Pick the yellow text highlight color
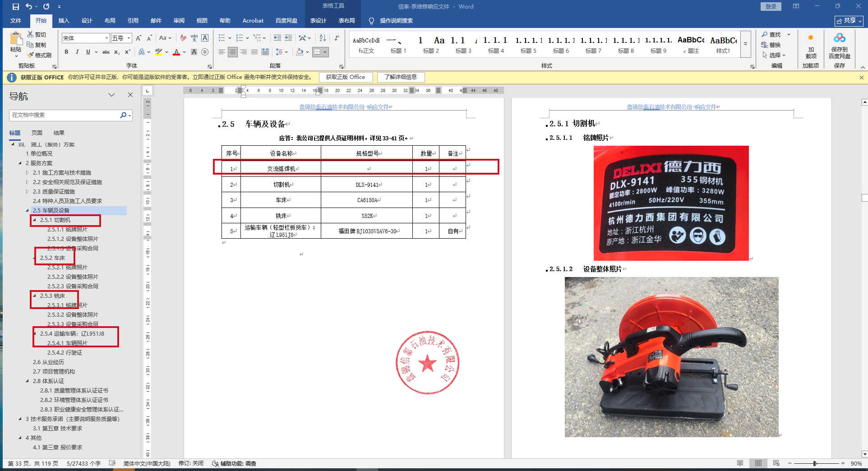The image size is (868, 471). point(158,52)
